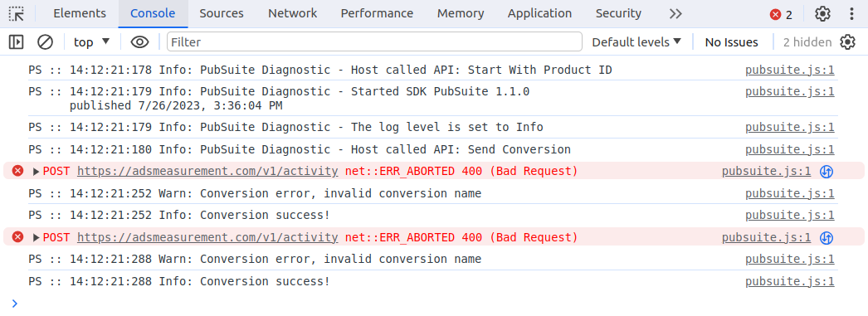Click the red error count badge
Image resolution: width=868 pixels, height=316 pixels.
[781, 14]
